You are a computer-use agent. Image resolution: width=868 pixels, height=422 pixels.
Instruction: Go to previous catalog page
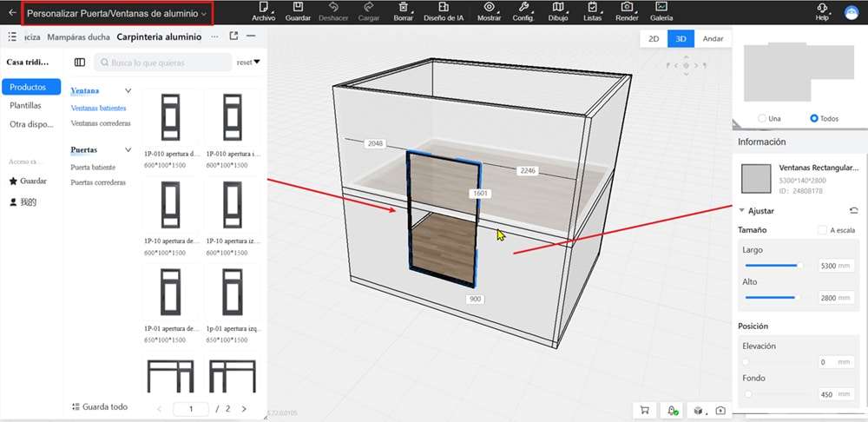point(160,409)
